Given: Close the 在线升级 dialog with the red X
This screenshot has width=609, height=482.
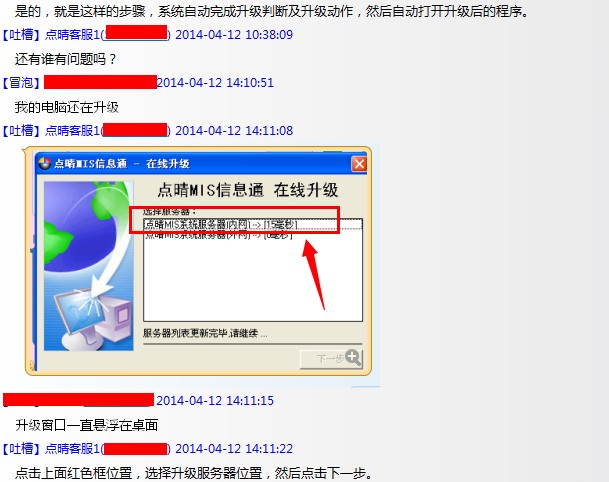Looking at the screenshot, I should [x=359, y=164].
